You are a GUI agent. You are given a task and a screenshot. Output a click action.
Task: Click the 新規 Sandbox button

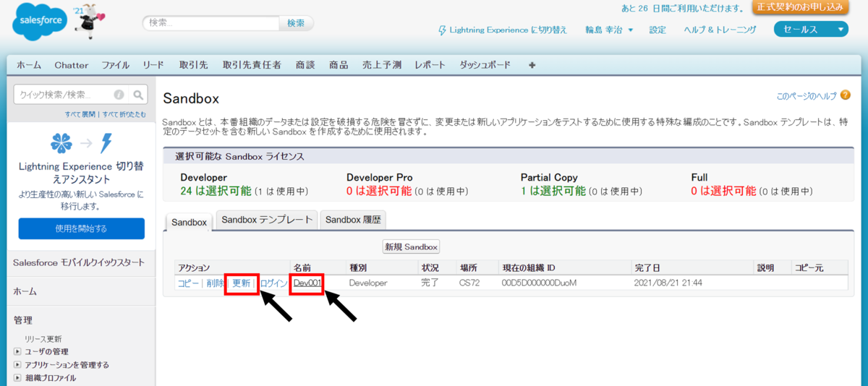pyautogui.click(x=412, y=246)
